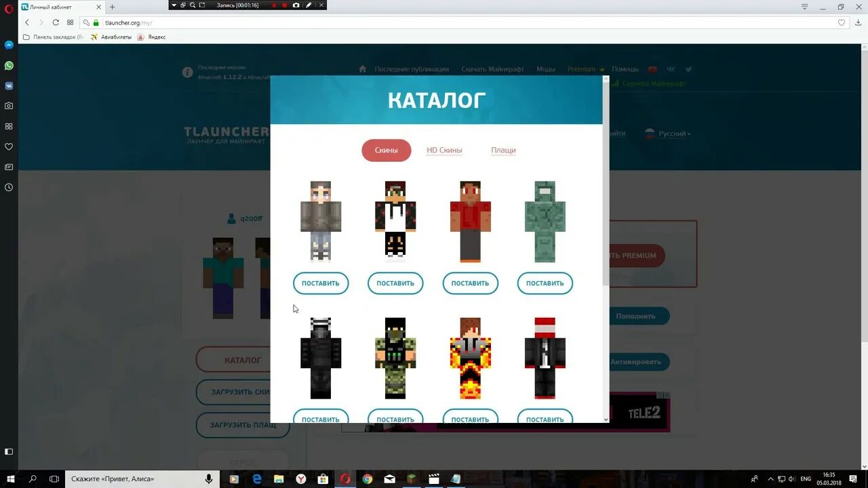The width and height of the screenshot is (868, 488).
Task: Click the Task View taskbar icon
Action: point(54,479)
